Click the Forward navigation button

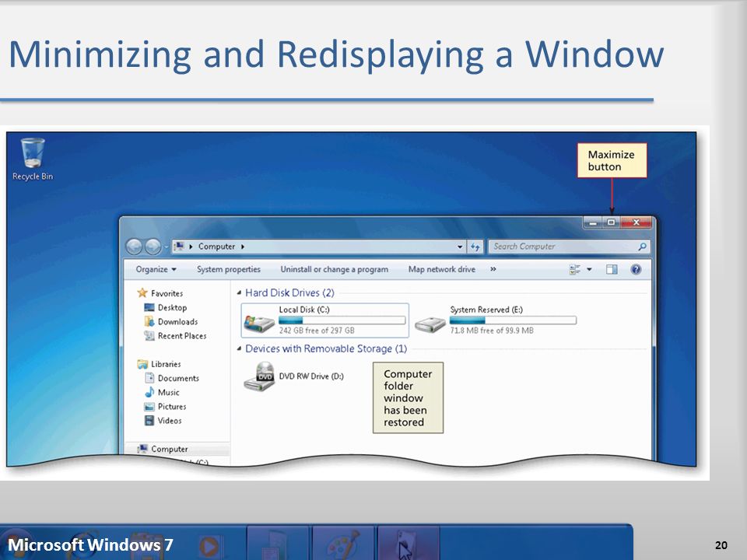point(153,247)
